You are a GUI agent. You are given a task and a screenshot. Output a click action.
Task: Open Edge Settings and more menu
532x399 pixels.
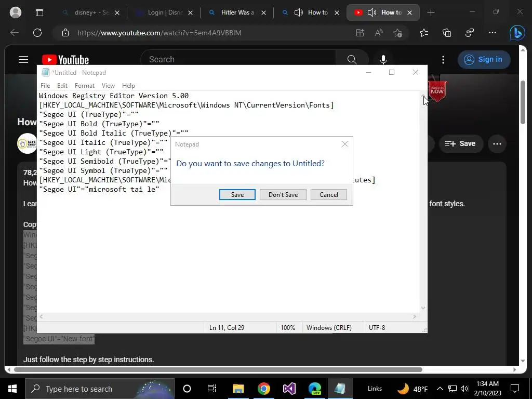[x=493, y=33]
